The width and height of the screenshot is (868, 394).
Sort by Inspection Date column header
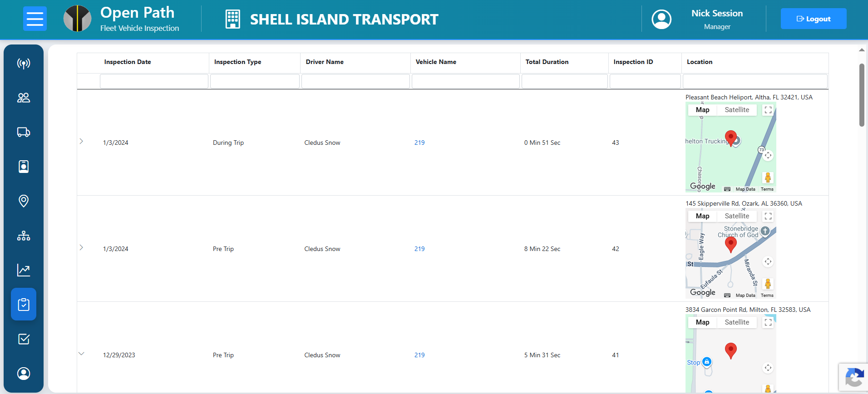tap(128, 62)
